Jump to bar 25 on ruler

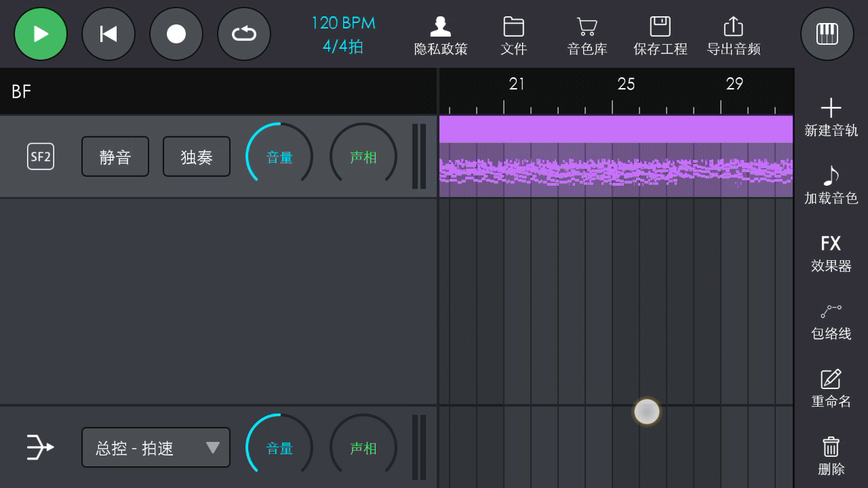626,84
